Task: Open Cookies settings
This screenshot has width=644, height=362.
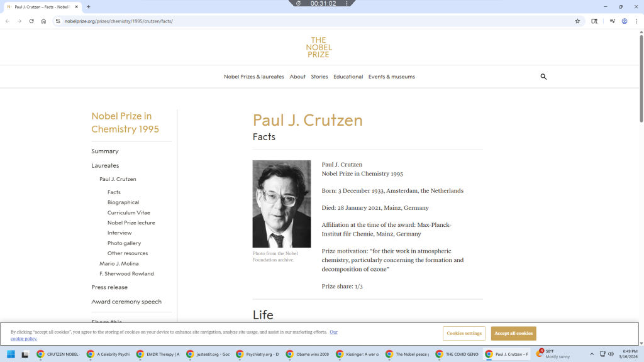Action: 464,333
